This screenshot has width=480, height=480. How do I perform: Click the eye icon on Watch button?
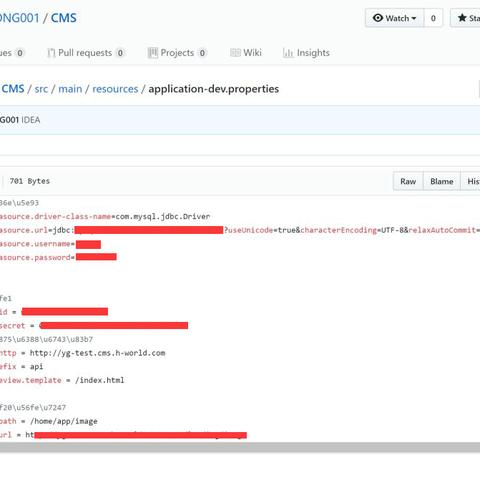[378, 18]
